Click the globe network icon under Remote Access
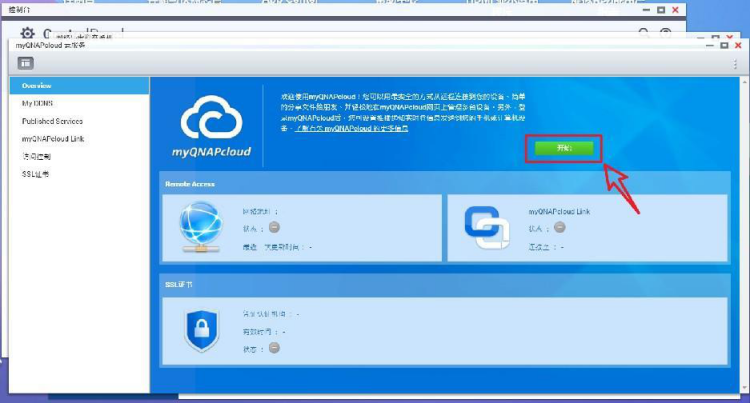Viewport: 750px width, 404px height. point(200,227)
